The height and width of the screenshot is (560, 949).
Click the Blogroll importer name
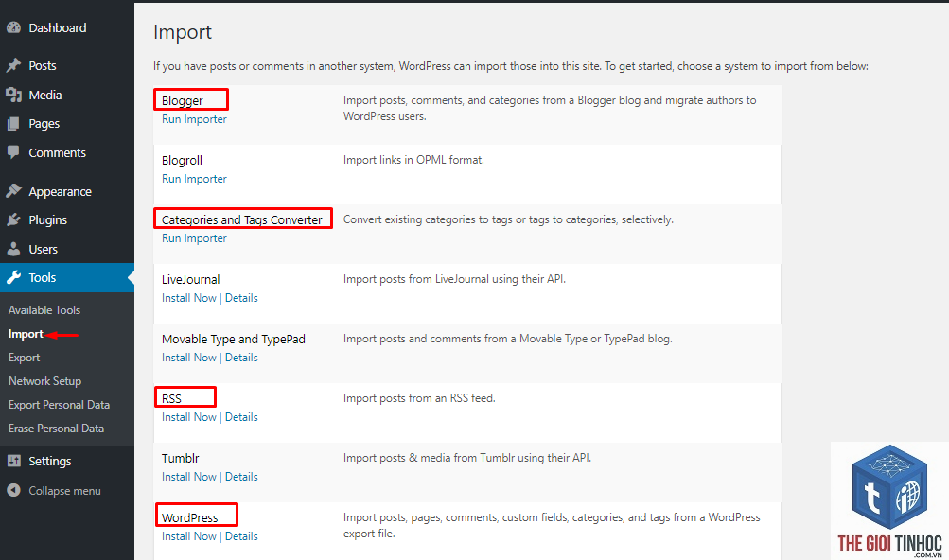click(182, 161)
